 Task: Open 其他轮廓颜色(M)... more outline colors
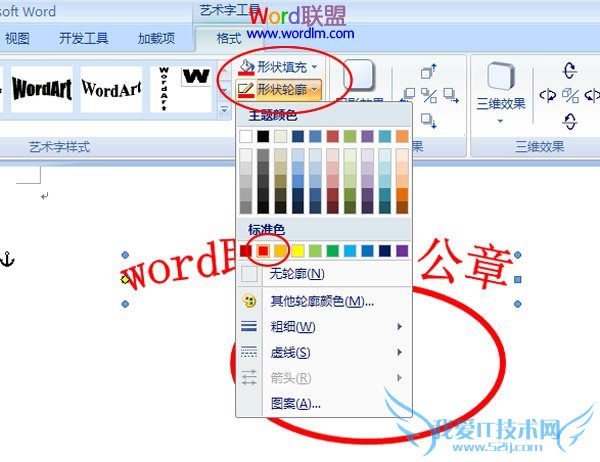coord(324,301)
